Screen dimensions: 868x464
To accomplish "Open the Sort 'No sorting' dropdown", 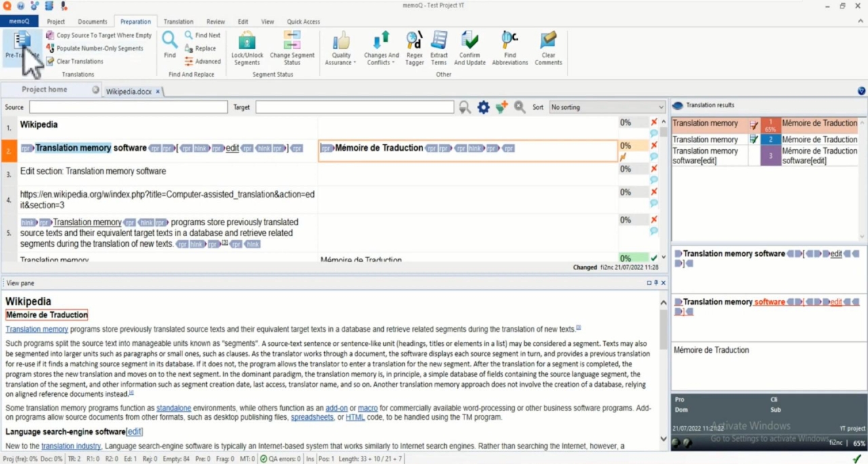I will point(607,107).
